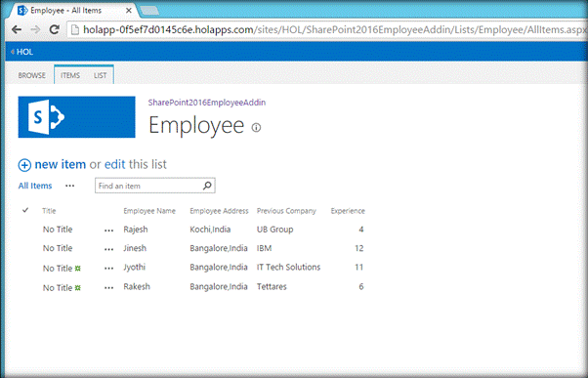Sort by Experience column header
This screenshot has height=378, width=588.
(348, 211)
